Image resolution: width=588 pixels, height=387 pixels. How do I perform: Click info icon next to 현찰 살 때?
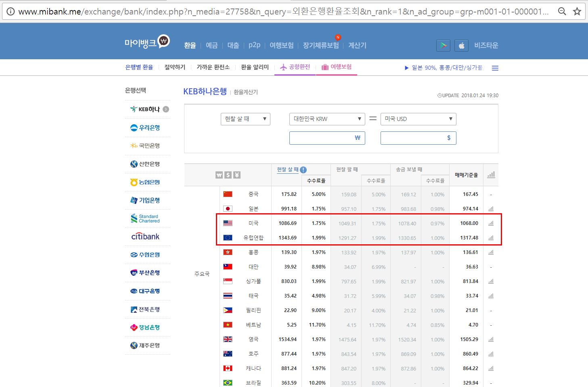303,170
